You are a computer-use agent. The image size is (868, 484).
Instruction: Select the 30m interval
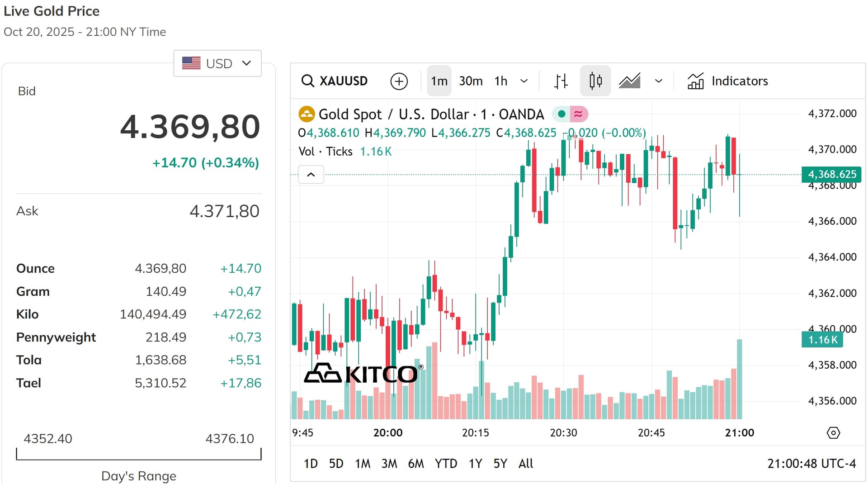471,81
